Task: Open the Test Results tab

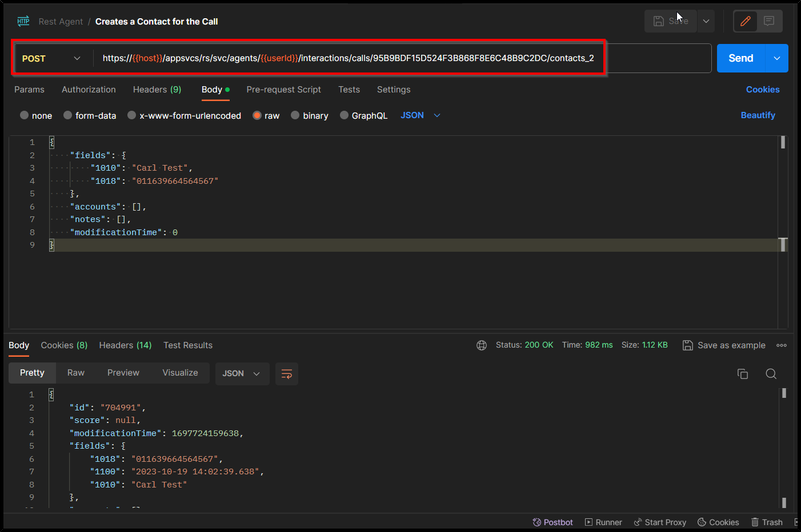Action: [x=188, y=345]
